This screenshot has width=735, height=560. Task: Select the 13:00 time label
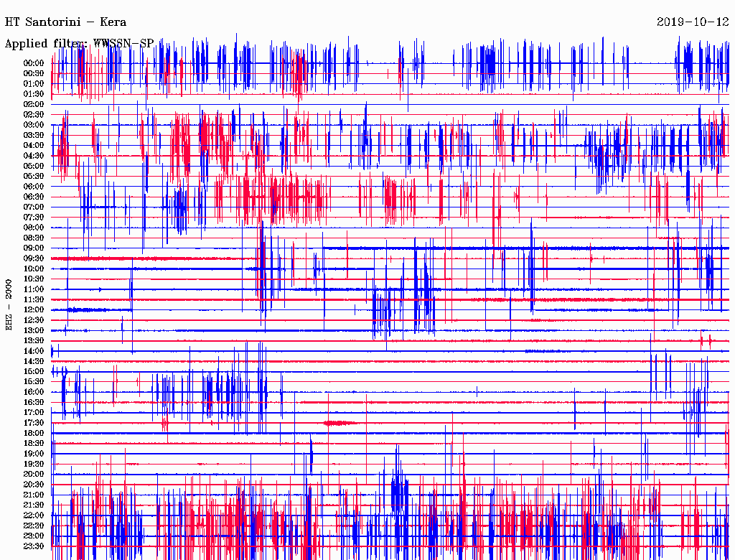34,331
